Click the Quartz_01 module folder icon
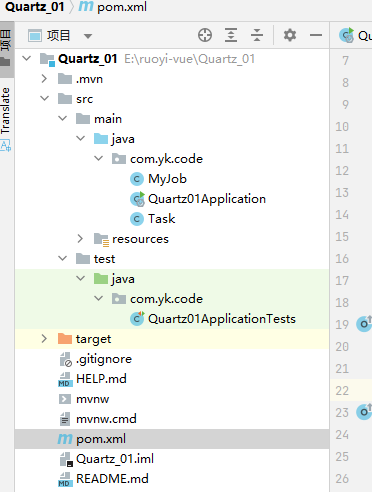372x492 pixels. (x=47, y=59)
